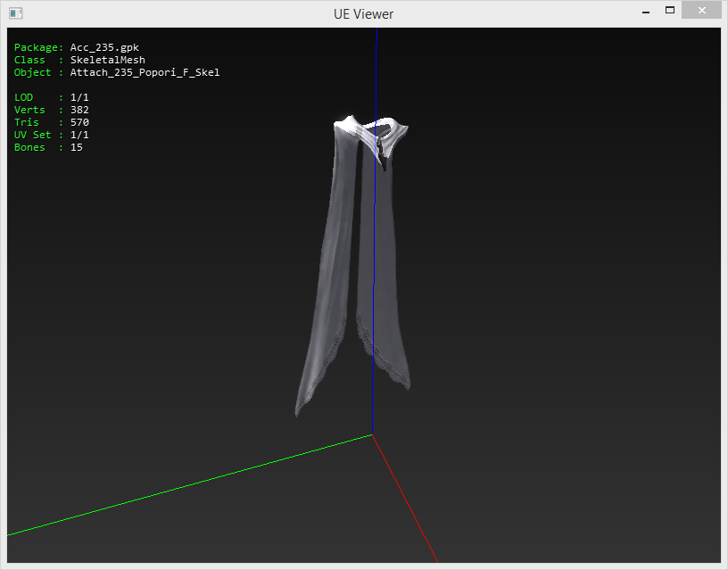728x570 pixels.
Task: Click the SkeletalMesh class value
Action: [107, 60]
